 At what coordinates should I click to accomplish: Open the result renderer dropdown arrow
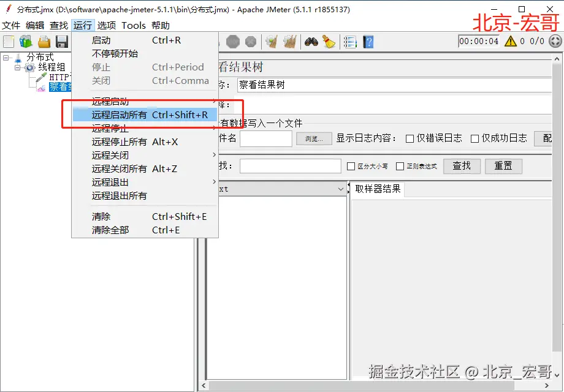341,189
